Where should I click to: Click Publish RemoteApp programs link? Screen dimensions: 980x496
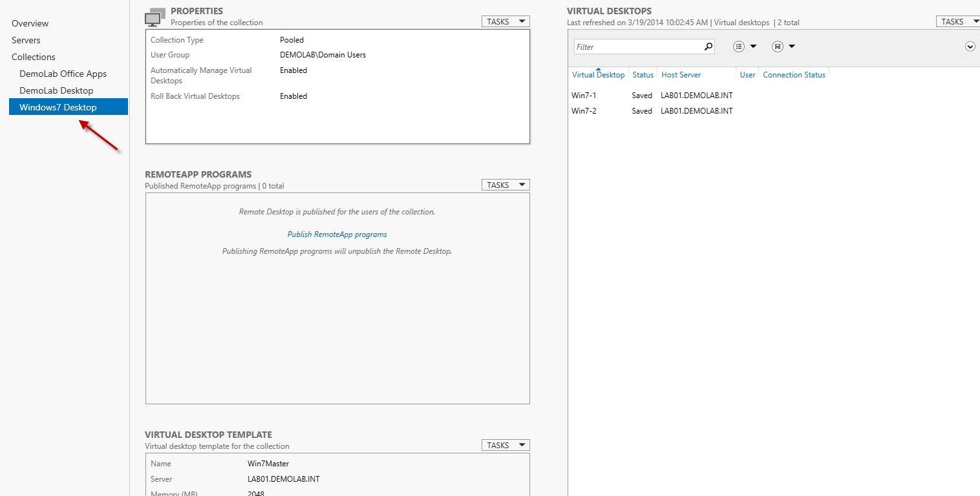pyautogui.click(x=337, y=234)
